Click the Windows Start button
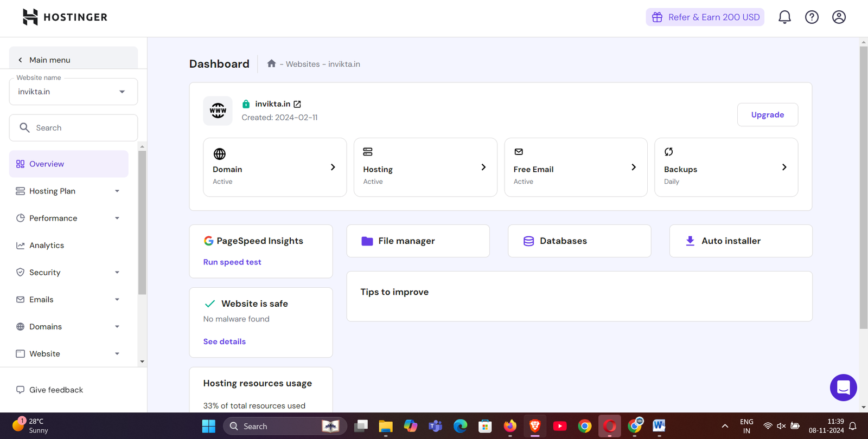 (x=209, y=426)
